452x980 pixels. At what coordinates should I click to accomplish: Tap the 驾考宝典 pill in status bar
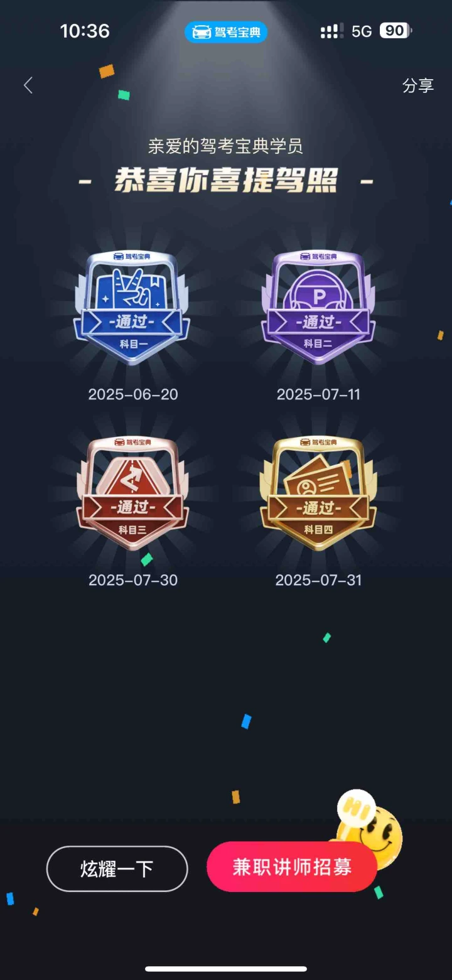[226, 32]
